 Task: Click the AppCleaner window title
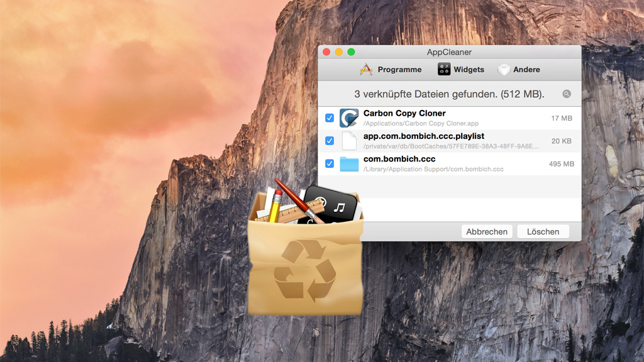(449, 52)
